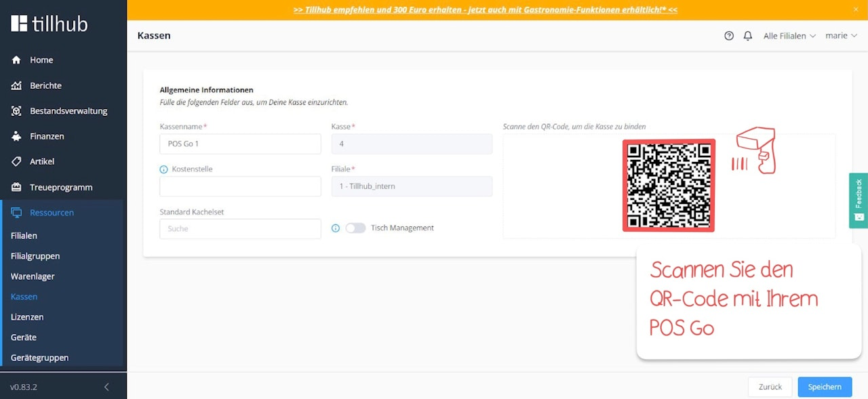This screenshot has height=399, width=868.
Task: Click into the Kassenname field
Action: click(240, 144)
